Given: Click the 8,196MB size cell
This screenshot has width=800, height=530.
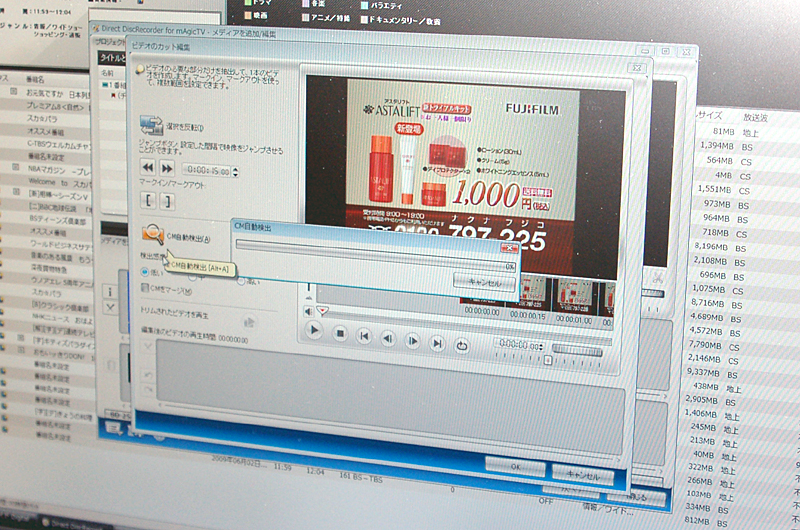Looking at the screenshot, I should click(x=710, y=246).
